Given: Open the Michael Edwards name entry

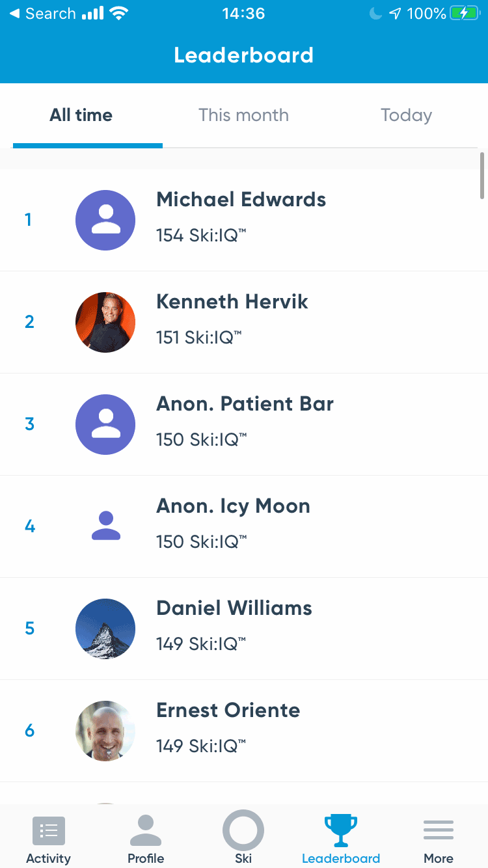Looking at the screenshot, I should (x=241, y=199).
